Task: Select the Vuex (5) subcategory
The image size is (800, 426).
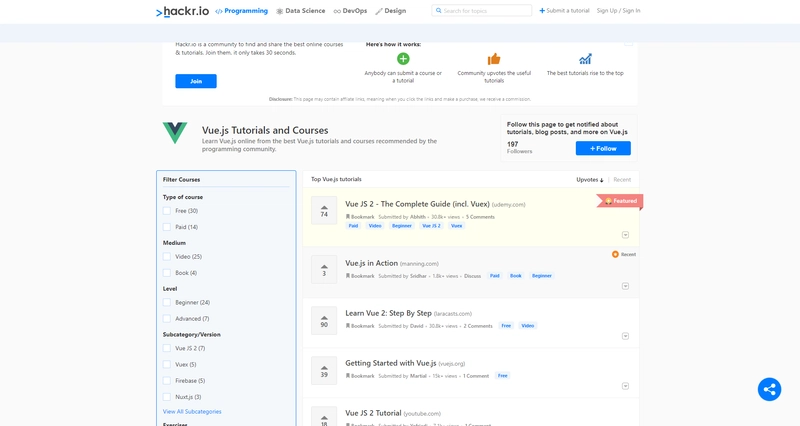Action: click(167, 365)
